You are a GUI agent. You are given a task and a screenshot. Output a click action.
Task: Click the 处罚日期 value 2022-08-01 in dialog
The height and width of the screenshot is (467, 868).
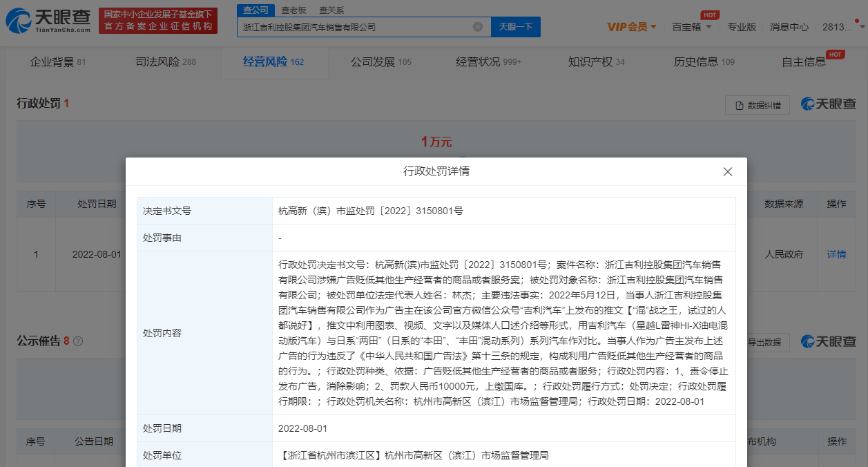(x=302, y=428)
